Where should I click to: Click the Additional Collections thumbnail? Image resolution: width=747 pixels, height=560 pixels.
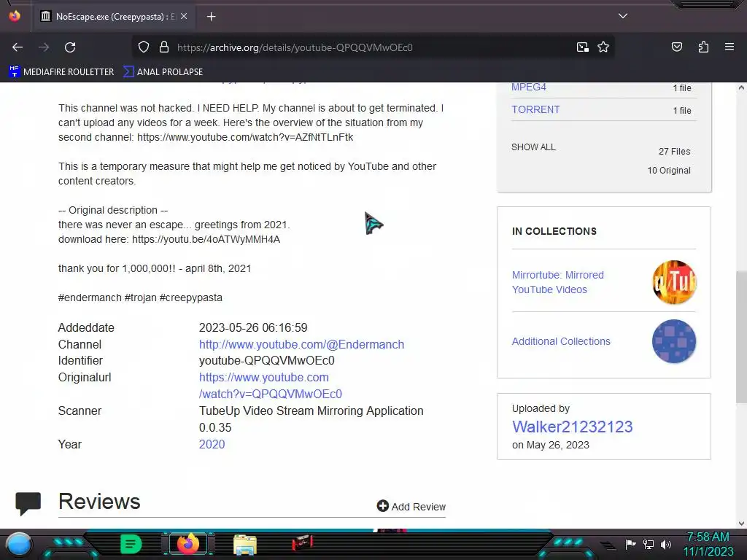point(674,341)
